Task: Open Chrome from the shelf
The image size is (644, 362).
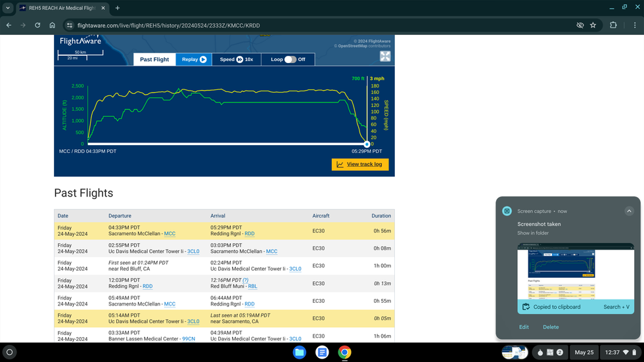Action: pos(344,352)
